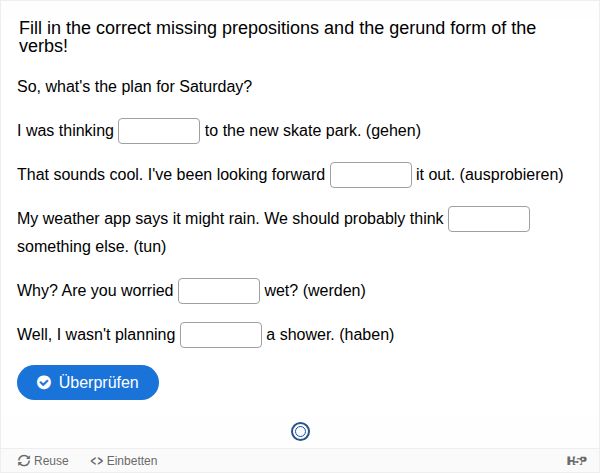Open the Einbetten embed link
The height and width of the screenshot is (473, 600).
pyautogui.click(x=131, y=461)
